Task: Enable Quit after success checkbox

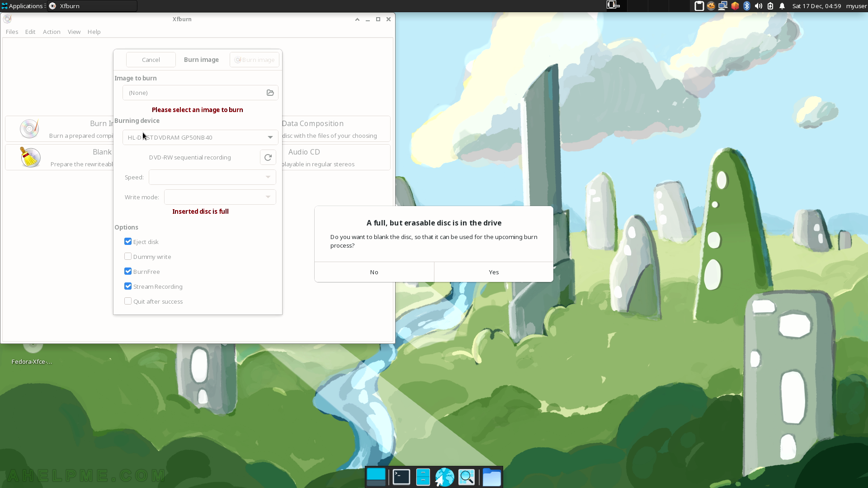Action: tap(128, 301)
